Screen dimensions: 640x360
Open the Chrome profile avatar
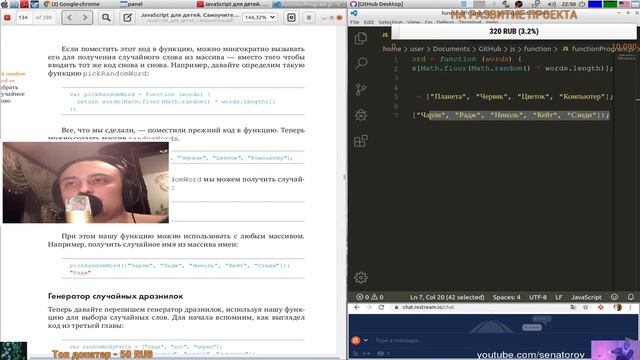(x=618, y=307)
